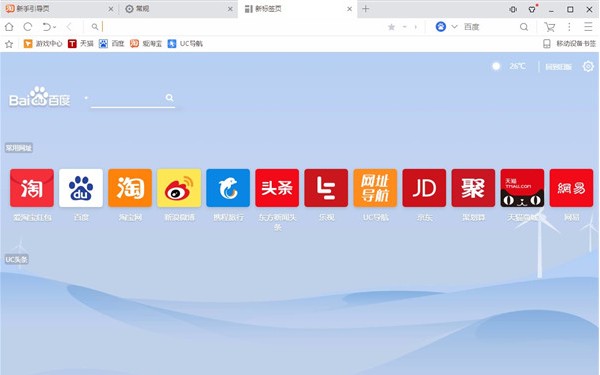Screen dimensions: 600x375
Task: Open the hamburger main menu
Action: [588, 27]
